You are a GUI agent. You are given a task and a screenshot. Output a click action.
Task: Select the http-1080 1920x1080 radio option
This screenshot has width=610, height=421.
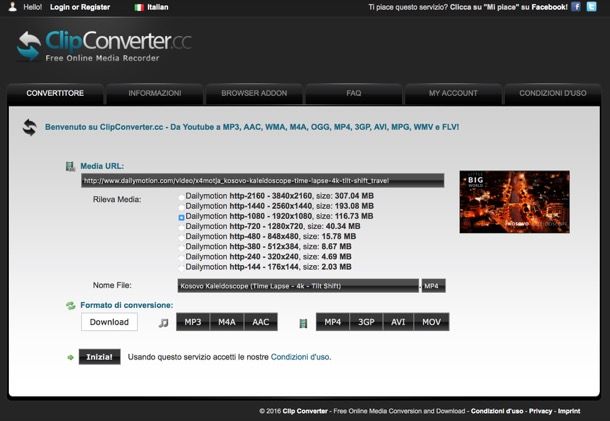click(181, 218)
